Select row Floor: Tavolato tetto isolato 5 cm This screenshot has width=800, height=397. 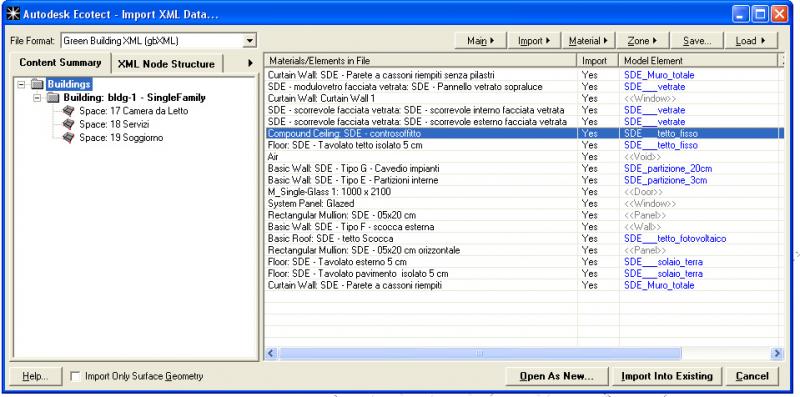tap(524, 145)
